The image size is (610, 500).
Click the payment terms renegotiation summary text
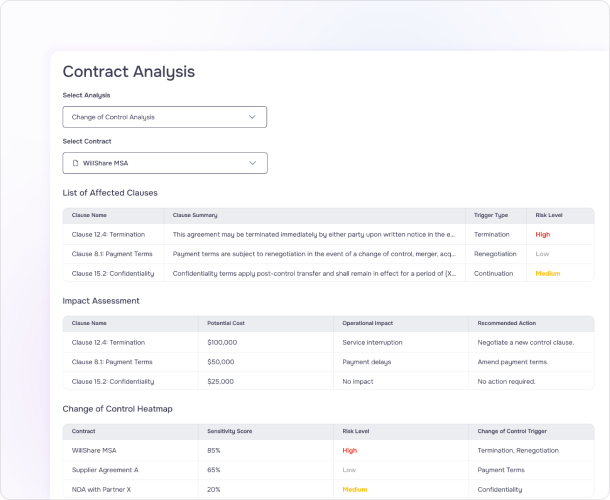click(314, 254)
